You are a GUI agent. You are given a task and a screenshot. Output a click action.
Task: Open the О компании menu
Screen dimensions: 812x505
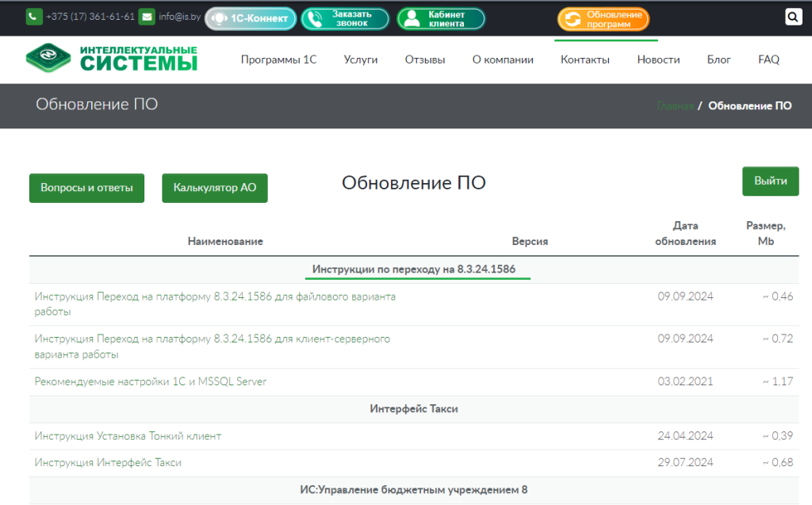coord(503,59)
